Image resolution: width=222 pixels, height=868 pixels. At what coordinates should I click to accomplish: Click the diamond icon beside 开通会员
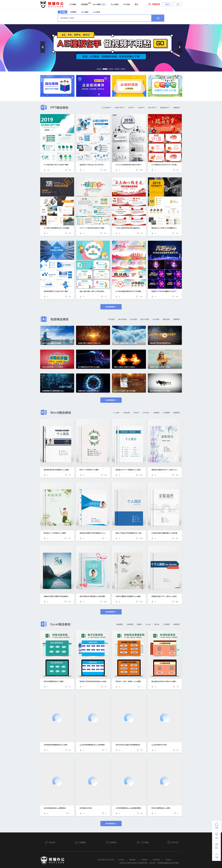[150, 4]
